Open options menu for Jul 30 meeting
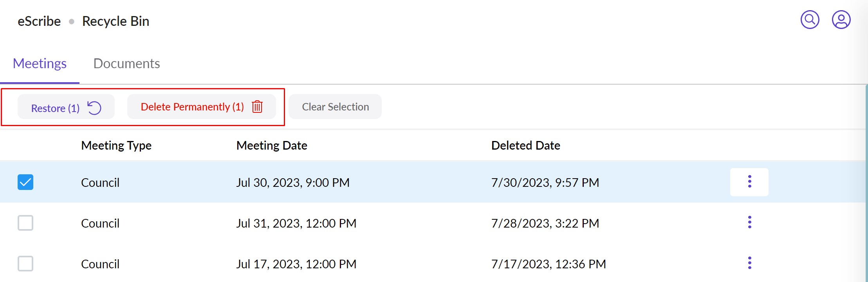 pyautogui.click(x=749, y=182)
